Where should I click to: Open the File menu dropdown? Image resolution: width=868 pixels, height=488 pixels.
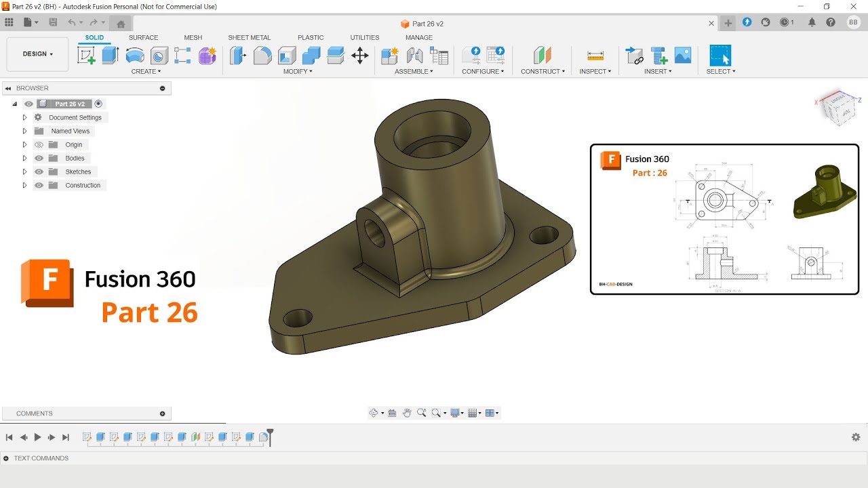coord(31,22)
